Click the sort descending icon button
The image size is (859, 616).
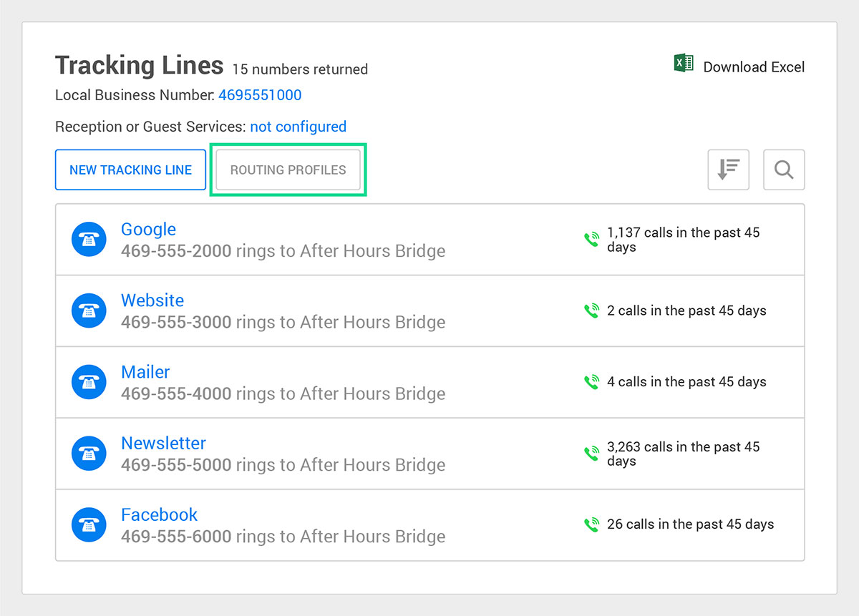pyautogui.click(x=728, y=170)
